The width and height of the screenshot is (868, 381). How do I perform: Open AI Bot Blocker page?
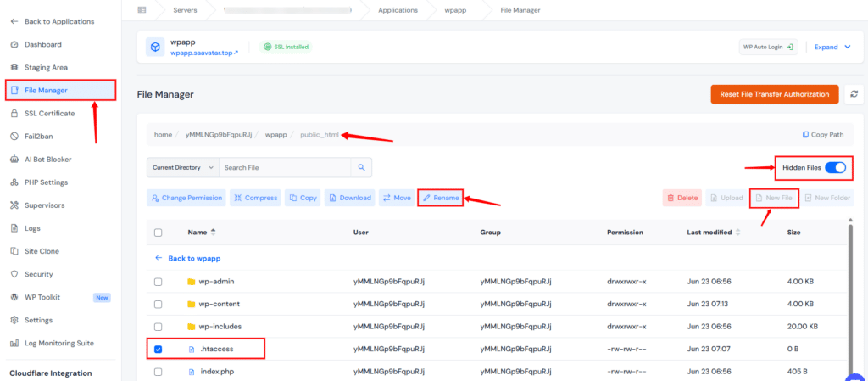(41, 159)
